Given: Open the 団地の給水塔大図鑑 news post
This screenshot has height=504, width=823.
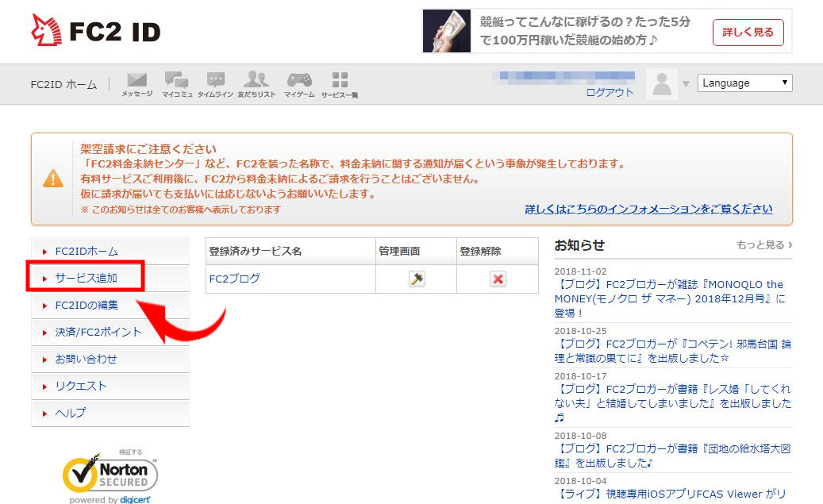Looking at the screenshot, I should (x=672, y=456).
